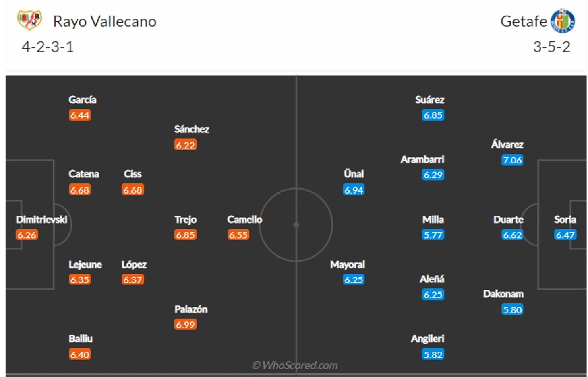Image resolution: width=588 pixels, height=377 pixels.
Task: Click the 3-5-2 formation text
Action: point(552,47)
